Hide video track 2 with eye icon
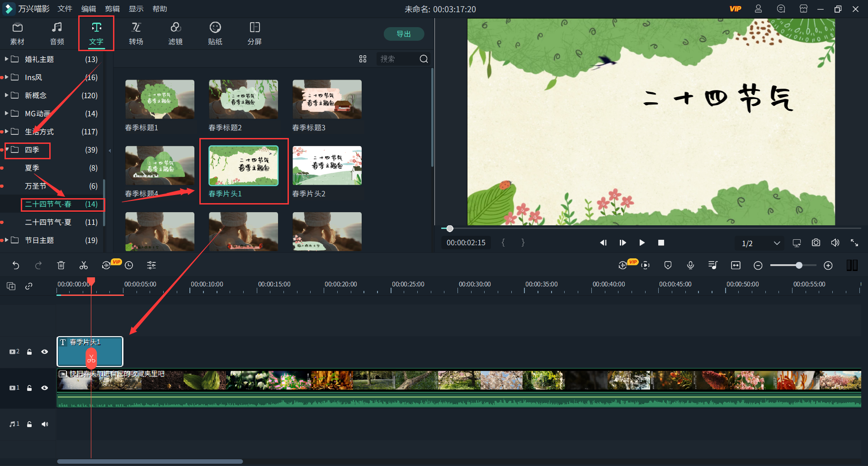 44,352
